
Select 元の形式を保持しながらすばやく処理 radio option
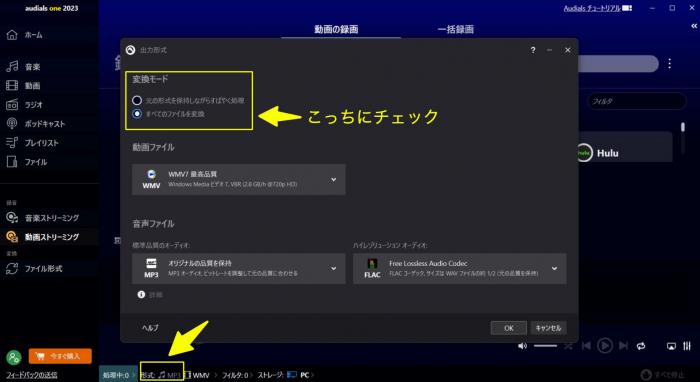point(137,100)
